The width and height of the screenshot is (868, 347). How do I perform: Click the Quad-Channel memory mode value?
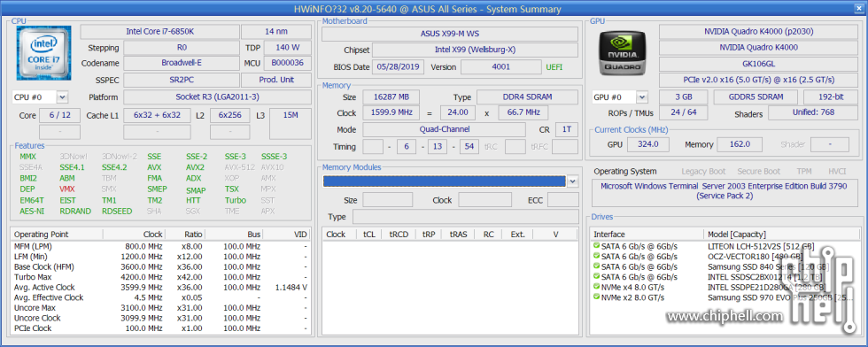444,129
